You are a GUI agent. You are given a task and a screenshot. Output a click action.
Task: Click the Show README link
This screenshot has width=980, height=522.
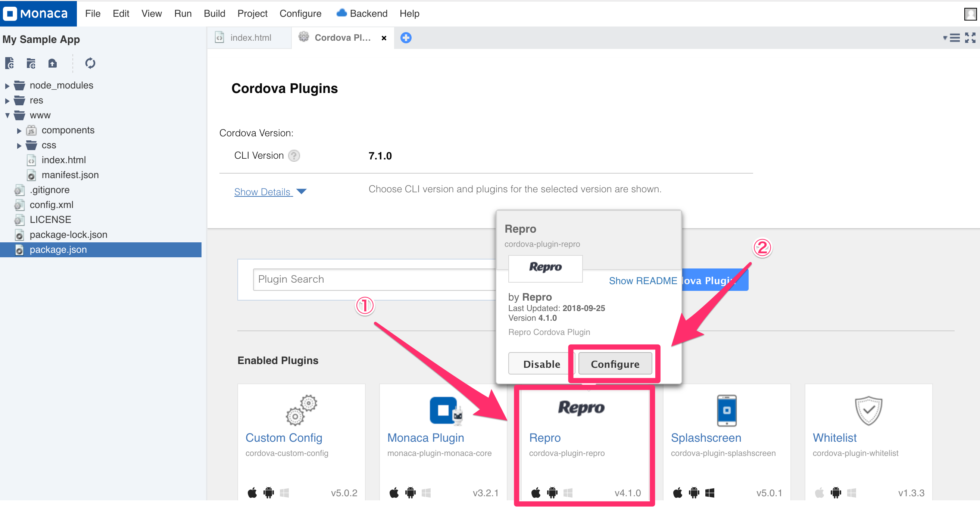click(643, 281)
